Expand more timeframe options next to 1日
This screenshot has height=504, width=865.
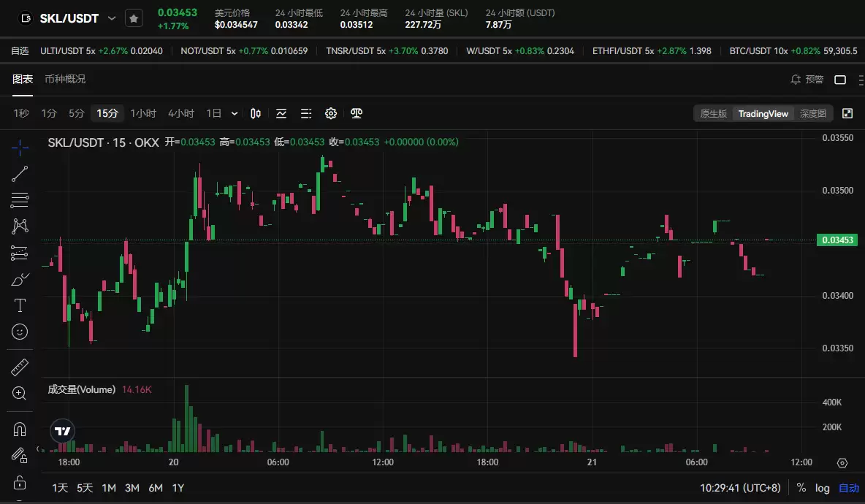[x=235, y=113]
